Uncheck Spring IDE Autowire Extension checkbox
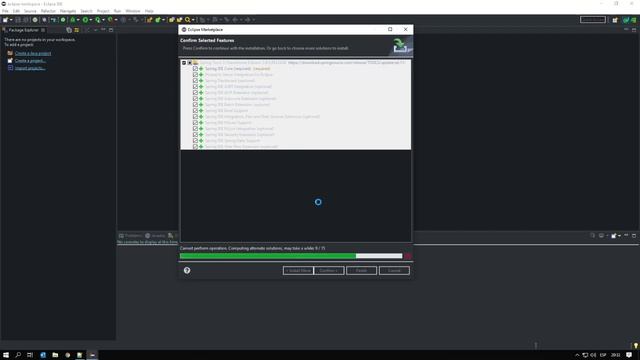The height and width of the screenshot is (360, 640). coord(196,98)
